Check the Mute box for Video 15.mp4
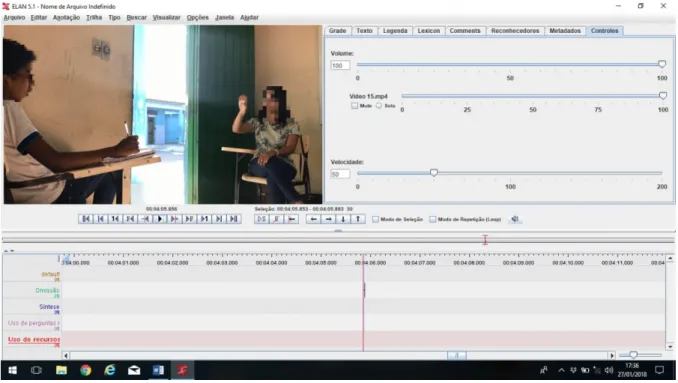This screenshot has width=678, height=383. [355, 106]
